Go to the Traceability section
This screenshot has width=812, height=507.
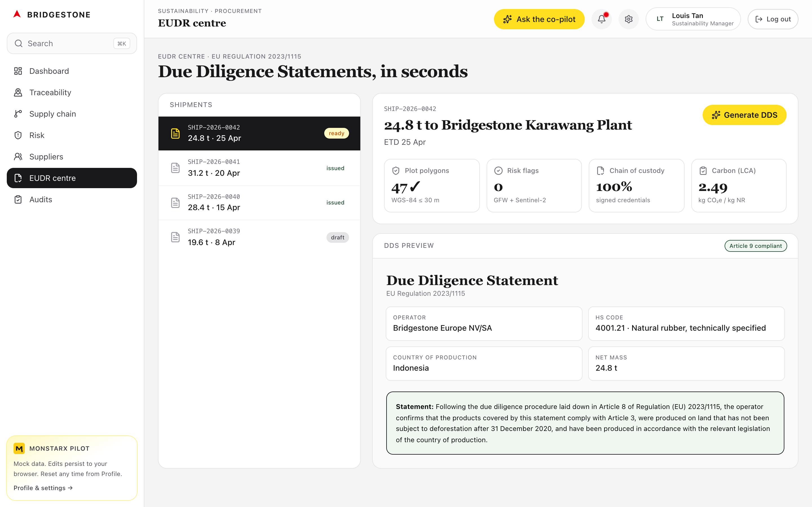pyautogui.click(x=50, y=93)
